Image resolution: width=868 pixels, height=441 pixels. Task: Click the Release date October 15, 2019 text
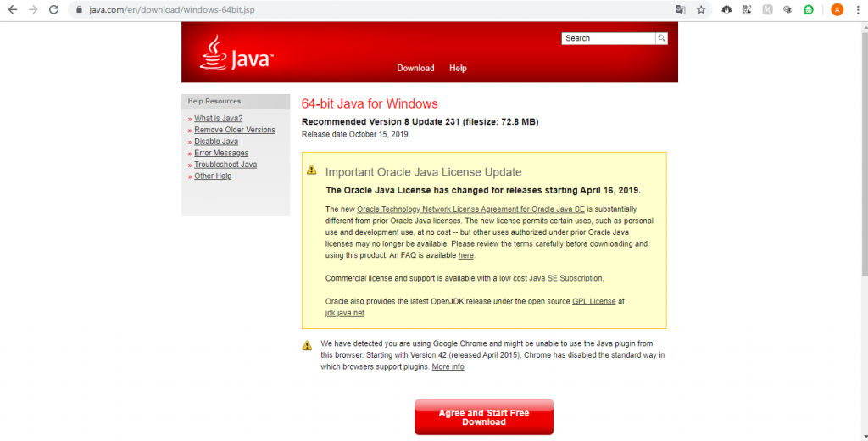[354, 134]
